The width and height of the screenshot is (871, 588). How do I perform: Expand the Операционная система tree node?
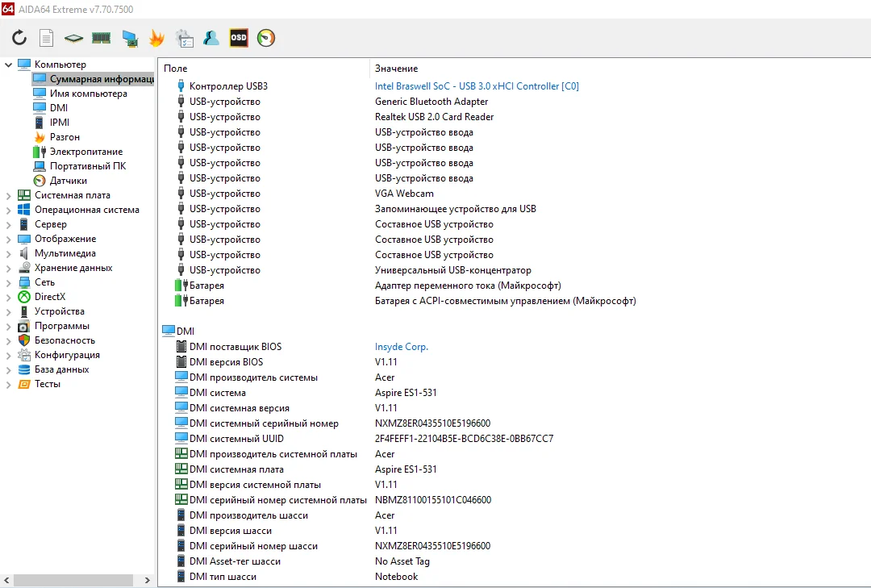tap(8, 210)
